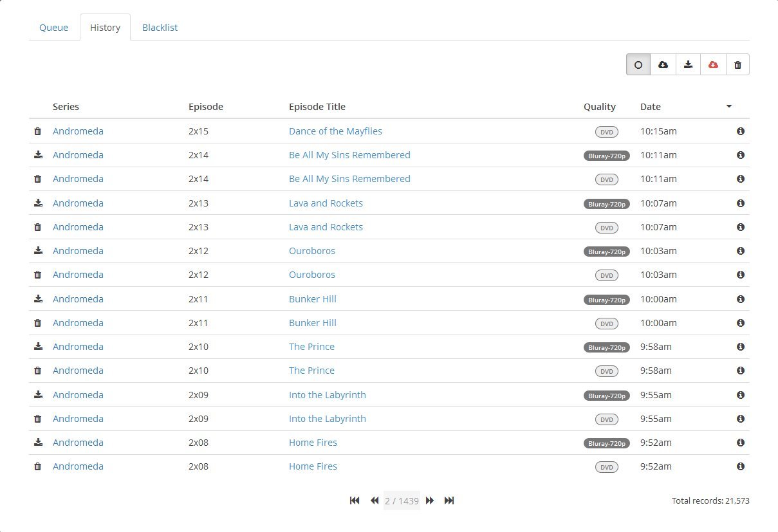Filter by Deleted using toolbar trash icon

click(737, 65)
